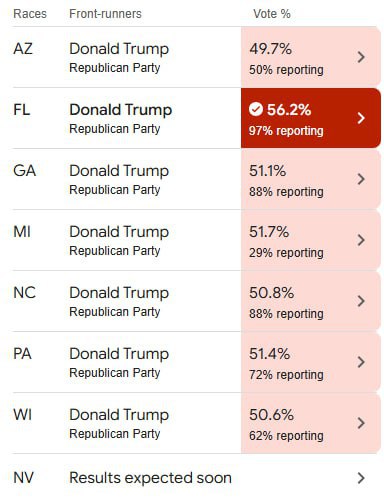Viewport: 384px width, 500px height.
Task: Expand Arizona race results chevron
Action: (x=361, y=57)
